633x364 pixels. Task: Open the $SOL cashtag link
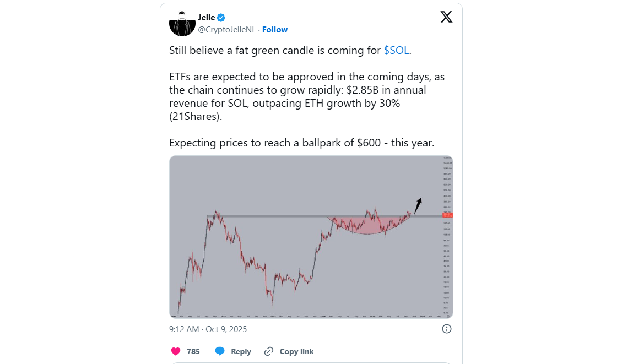tap(396, 50)
